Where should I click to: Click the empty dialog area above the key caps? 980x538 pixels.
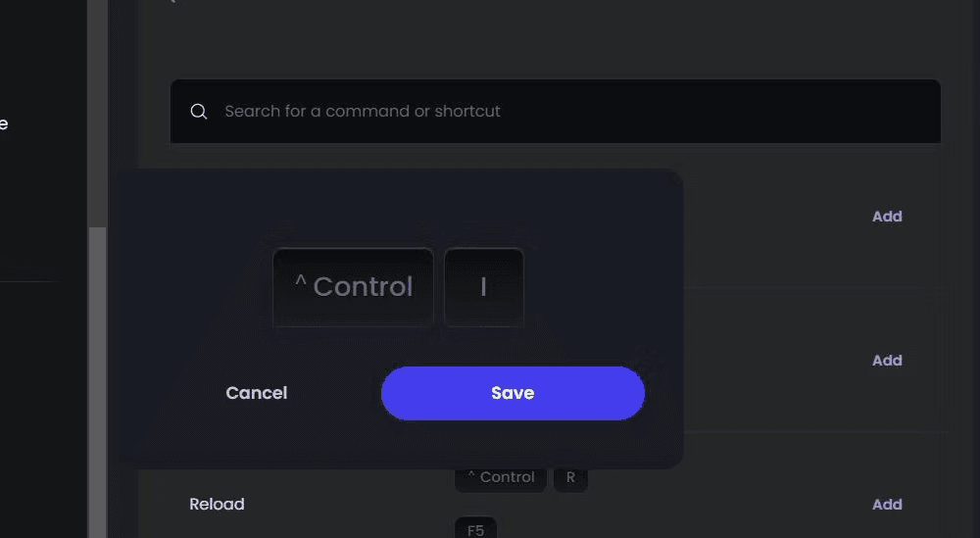tap(400, 210)
